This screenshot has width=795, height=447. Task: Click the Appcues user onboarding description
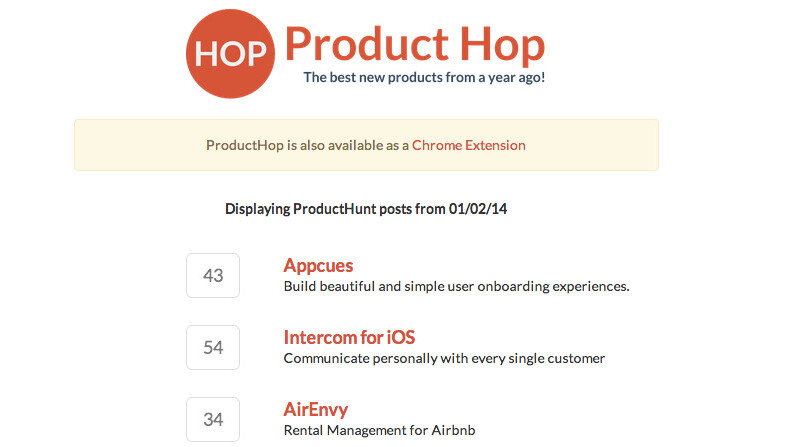click(x=456, y=286)
